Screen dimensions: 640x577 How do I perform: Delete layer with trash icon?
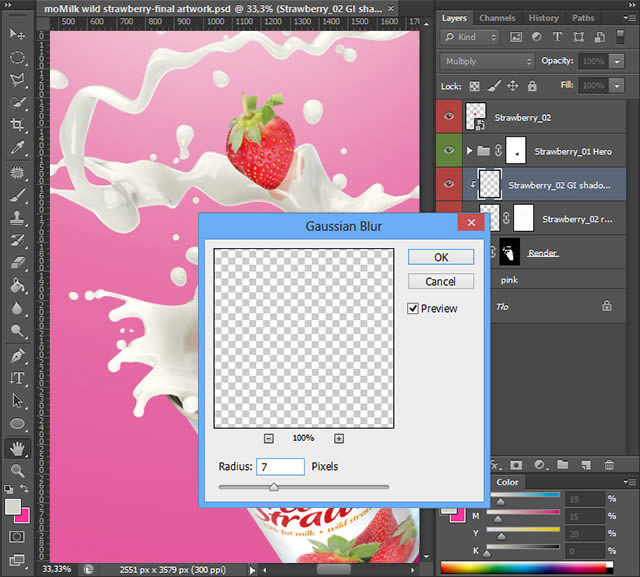tap(609, 465)
